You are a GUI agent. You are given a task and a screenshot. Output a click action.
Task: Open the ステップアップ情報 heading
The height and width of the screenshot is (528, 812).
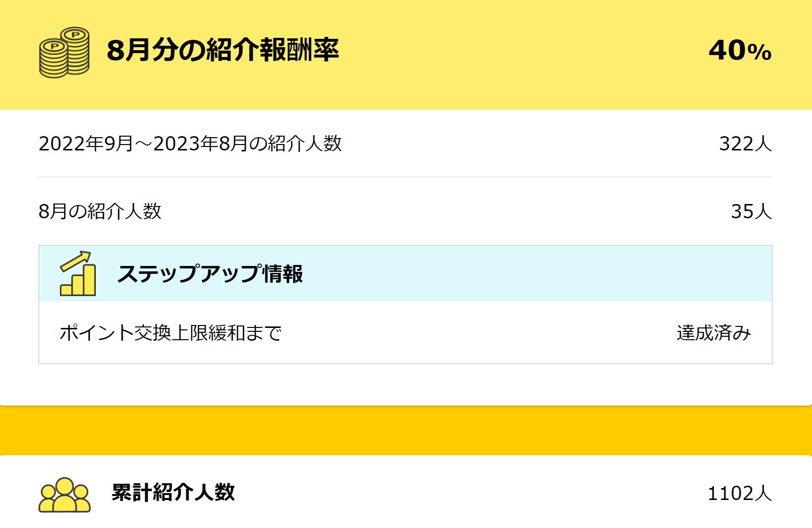210,274
